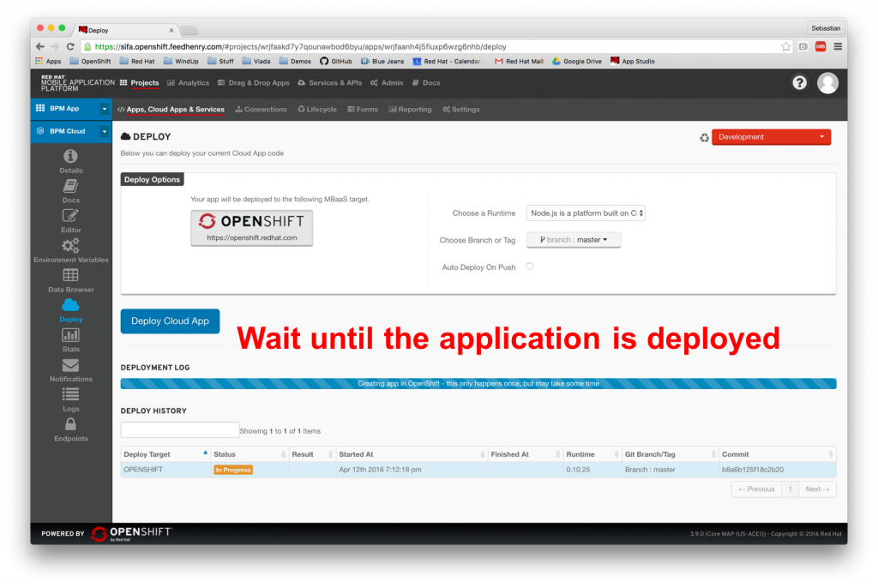This screenshot has width=878, height=588.
Task: Click the Deploy Cloud App button
Action: tap(170, 321)
